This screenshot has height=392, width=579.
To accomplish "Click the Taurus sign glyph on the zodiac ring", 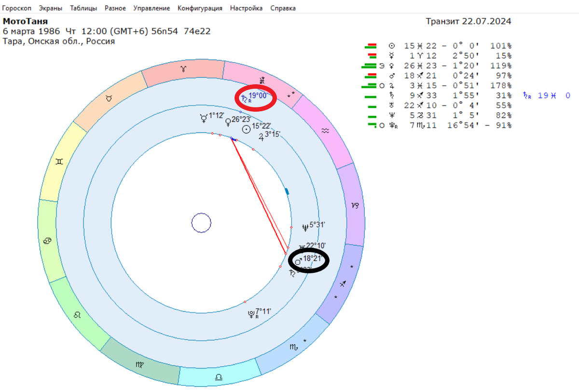I will coord(110,98).
